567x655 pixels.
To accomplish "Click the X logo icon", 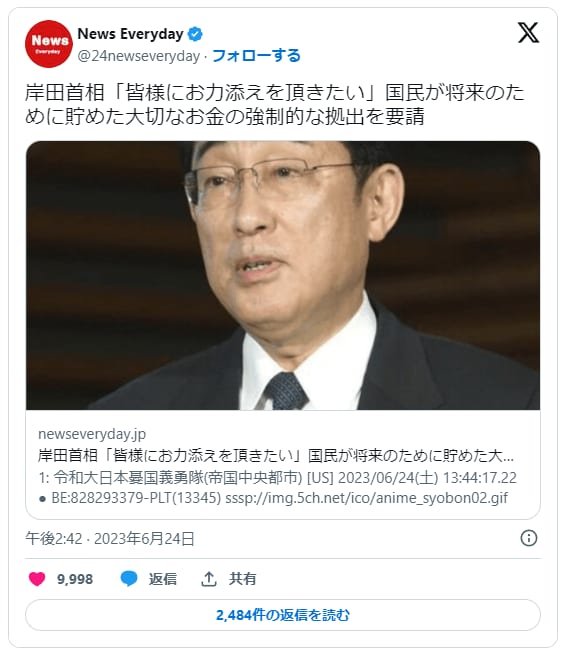I will click(x=528, y=33).
